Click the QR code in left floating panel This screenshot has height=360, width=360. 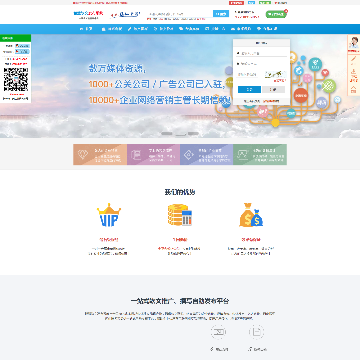[16, 80]
